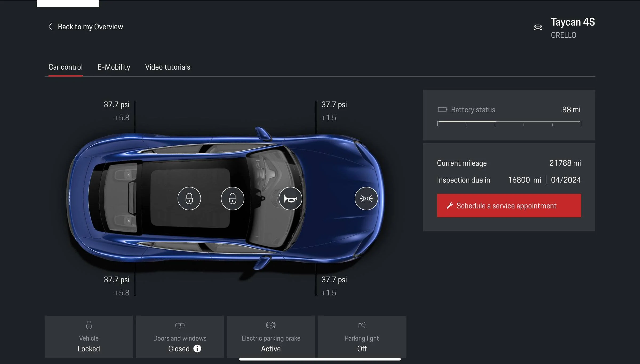Click the wrench icon on service button
Image resolution: width=640 pixels, height=364 pixels.
click(x=450, y=206)
